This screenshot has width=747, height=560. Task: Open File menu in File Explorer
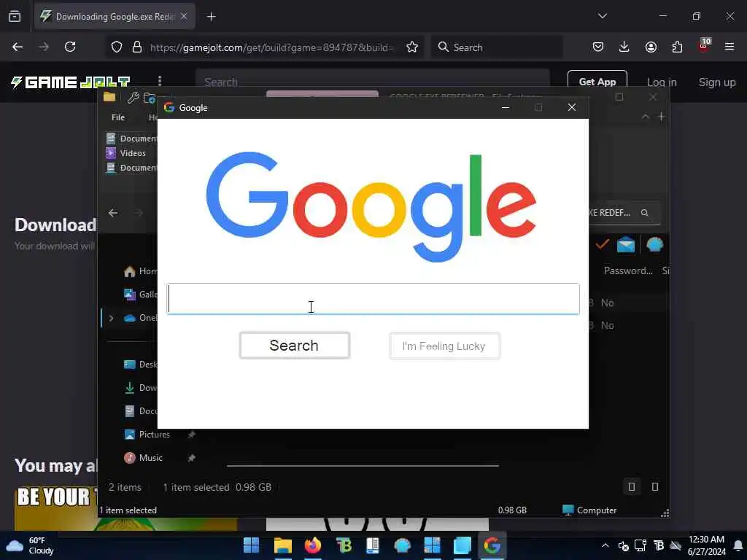pos(118,117)
